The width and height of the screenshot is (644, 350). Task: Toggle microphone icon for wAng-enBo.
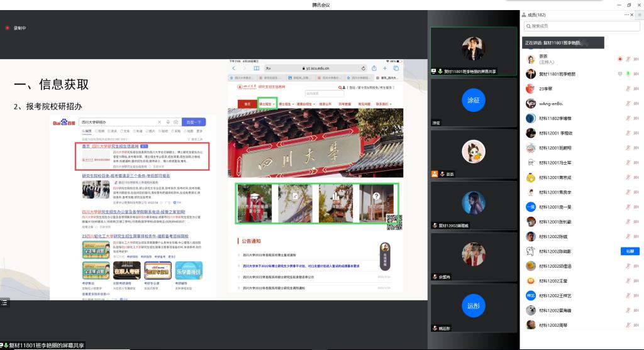pyautogui.click(x=628, y=103)
